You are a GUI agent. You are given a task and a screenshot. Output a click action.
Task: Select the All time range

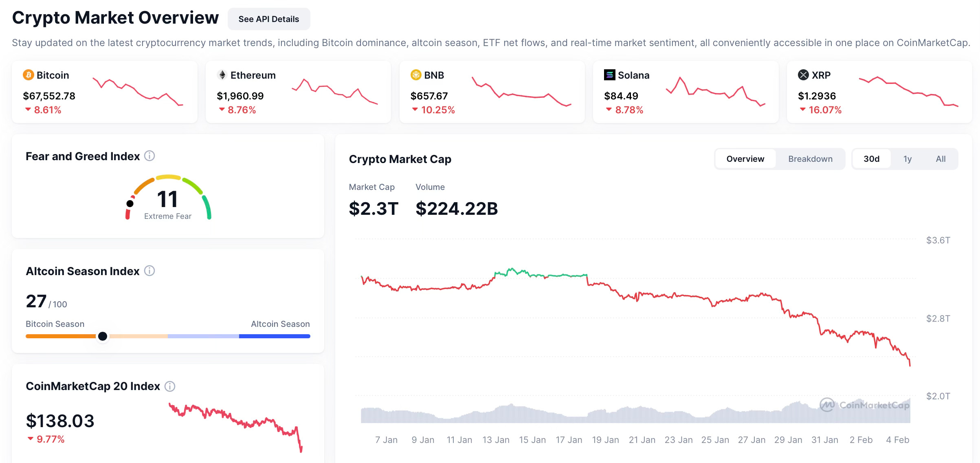[x=940, y=159]
